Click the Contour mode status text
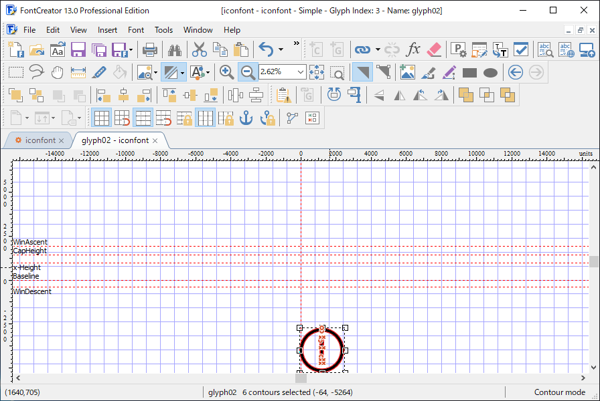The height and width of the screenshot is (401, 600). point(559,392)
